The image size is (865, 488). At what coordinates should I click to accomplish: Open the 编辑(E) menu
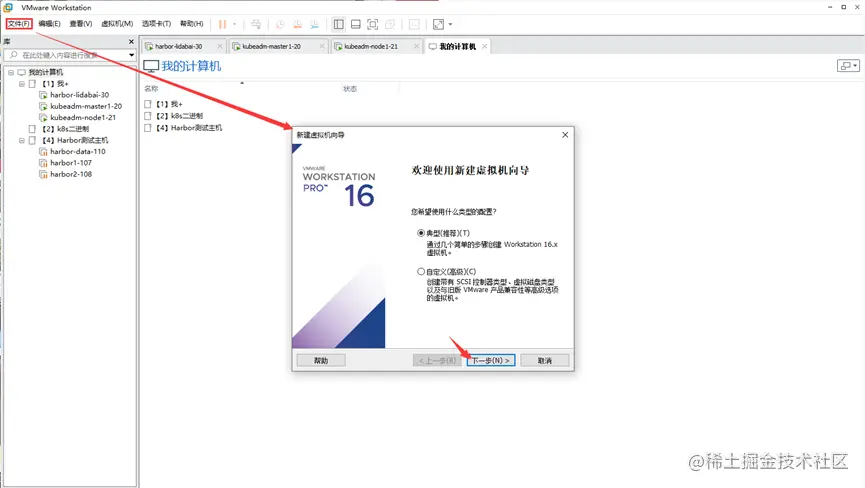50,24
